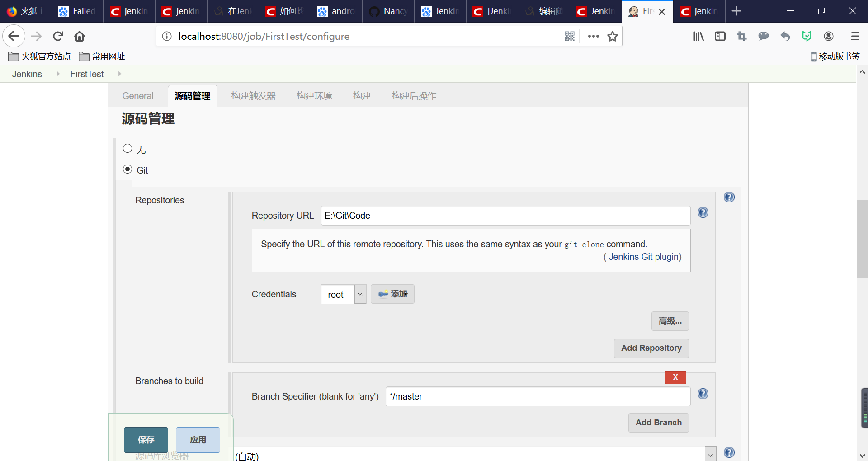Image resolution: width=868 pixels, height=461 pixels.
Task: Switch to the 源码管理 tab
Action: click(193, 96)
